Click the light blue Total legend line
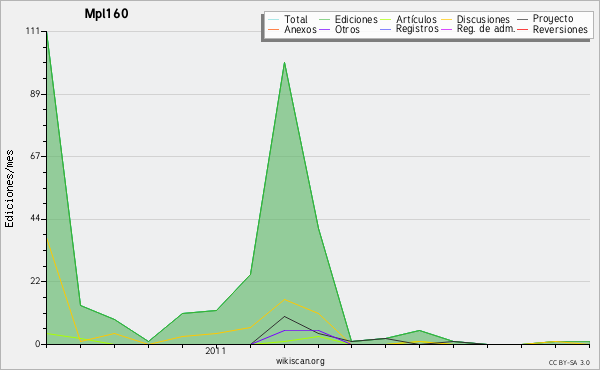 point(274,20)
